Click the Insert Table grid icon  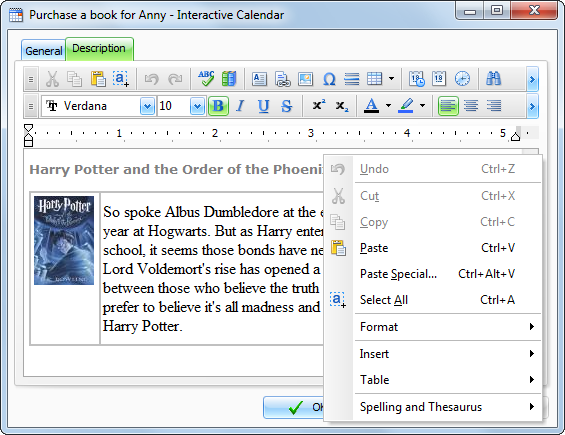(374, 79)
